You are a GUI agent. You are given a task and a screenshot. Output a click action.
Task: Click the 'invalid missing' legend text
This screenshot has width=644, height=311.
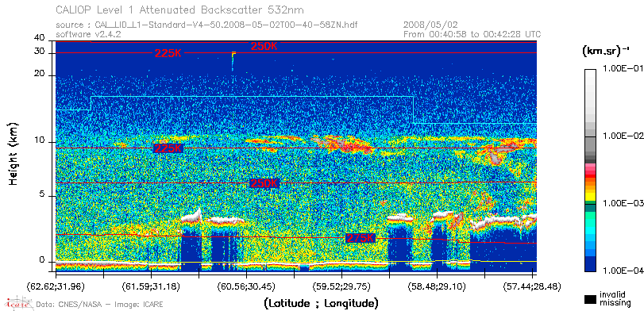coord(615,298)
